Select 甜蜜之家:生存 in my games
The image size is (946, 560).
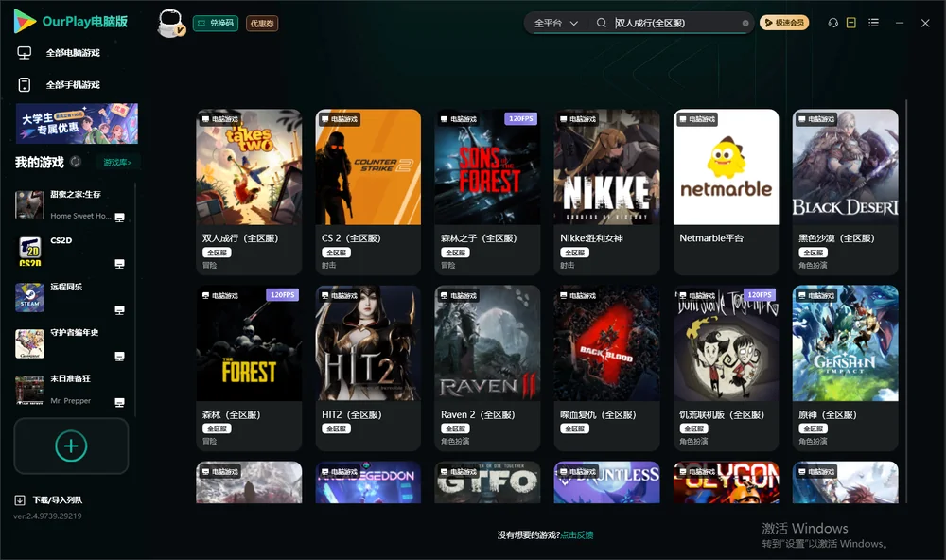tap(71, 205)
